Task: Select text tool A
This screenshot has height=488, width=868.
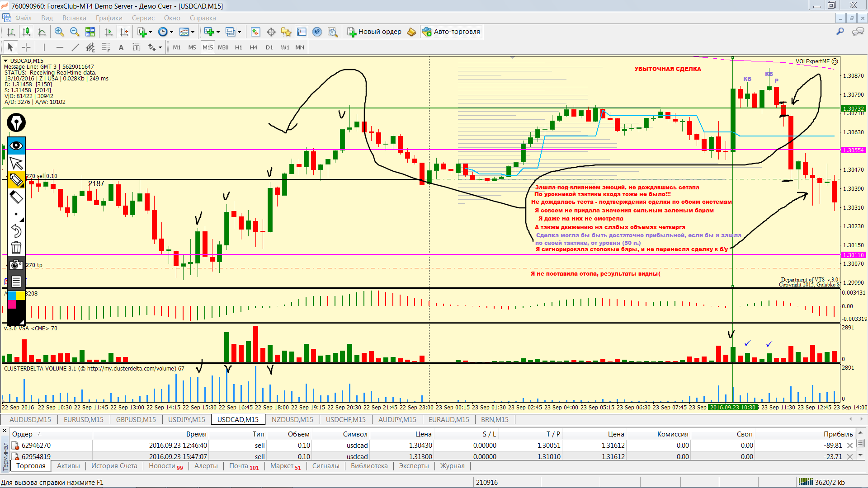Action: click(121, 47)
